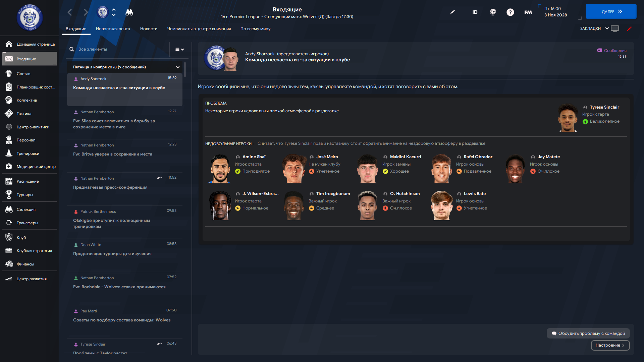
Task: Switch to По всему миру tab
Action: coord(255,29)
